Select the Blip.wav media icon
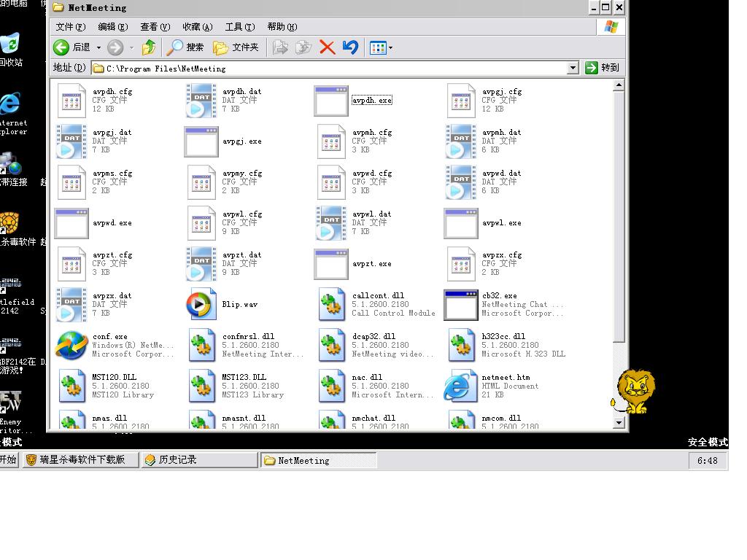Image resolution: width=747 pixels, height=560 pixels. coord(201,304)
